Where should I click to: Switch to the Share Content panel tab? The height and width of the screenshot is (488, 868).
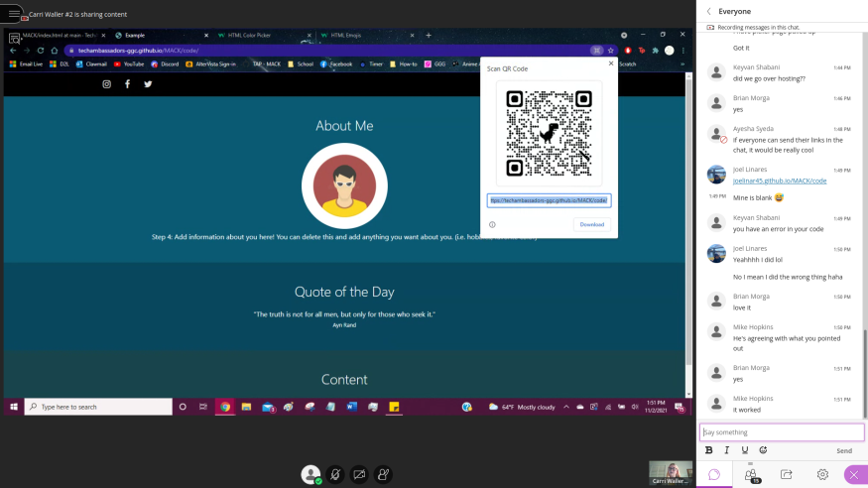tap(786, 475)
